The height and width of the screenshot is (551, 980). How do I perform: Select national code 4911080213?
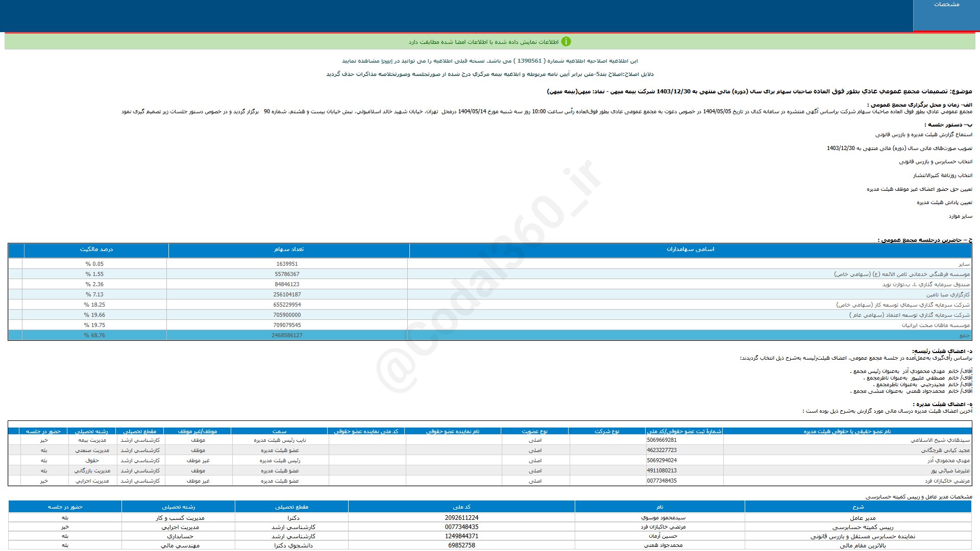point(661,471)
